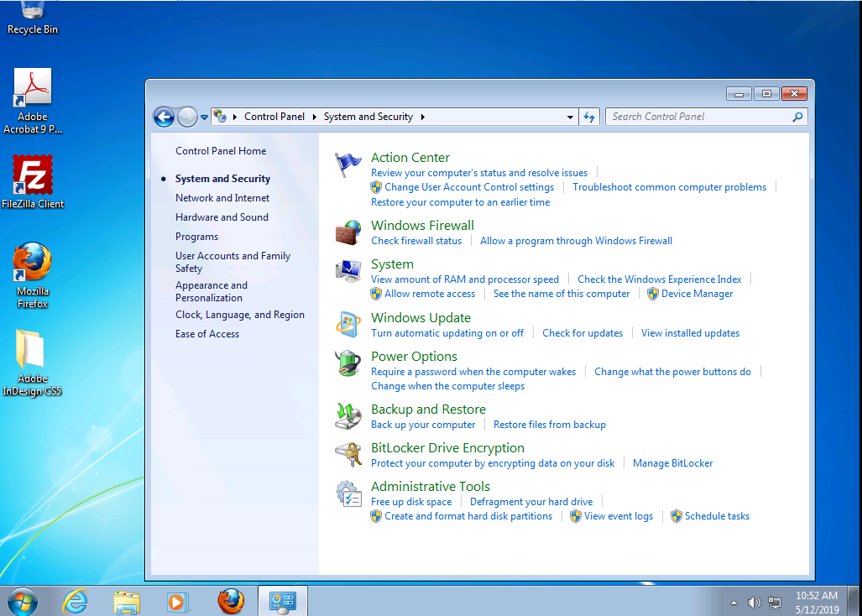Open Control Panel Home from the sidebar

pyautogui.click(x=221, y=151)
